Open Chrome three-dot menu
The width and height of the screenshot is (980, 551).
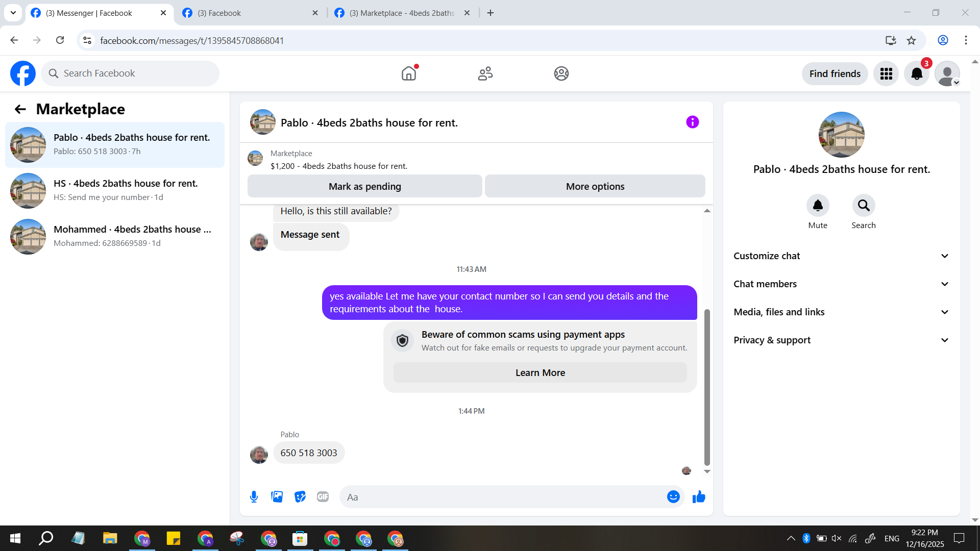[x=966, y=40]
